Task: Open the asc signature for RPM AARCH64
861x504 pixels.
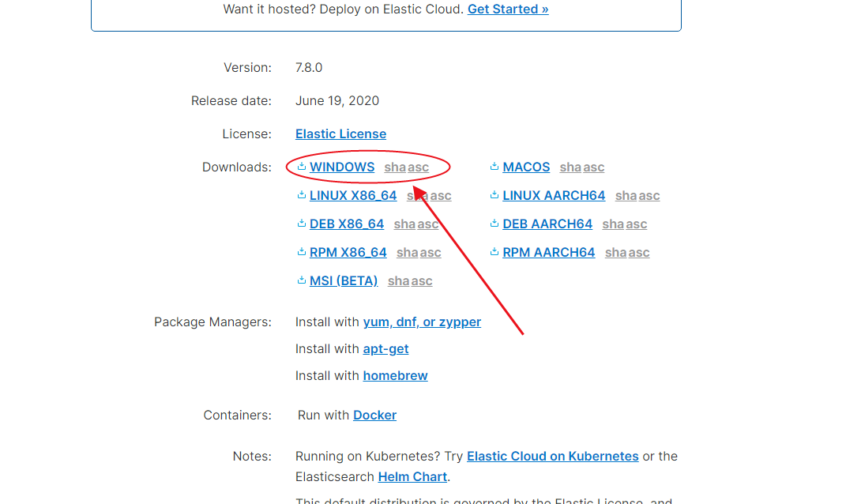Action: click(x=638, y=253)
